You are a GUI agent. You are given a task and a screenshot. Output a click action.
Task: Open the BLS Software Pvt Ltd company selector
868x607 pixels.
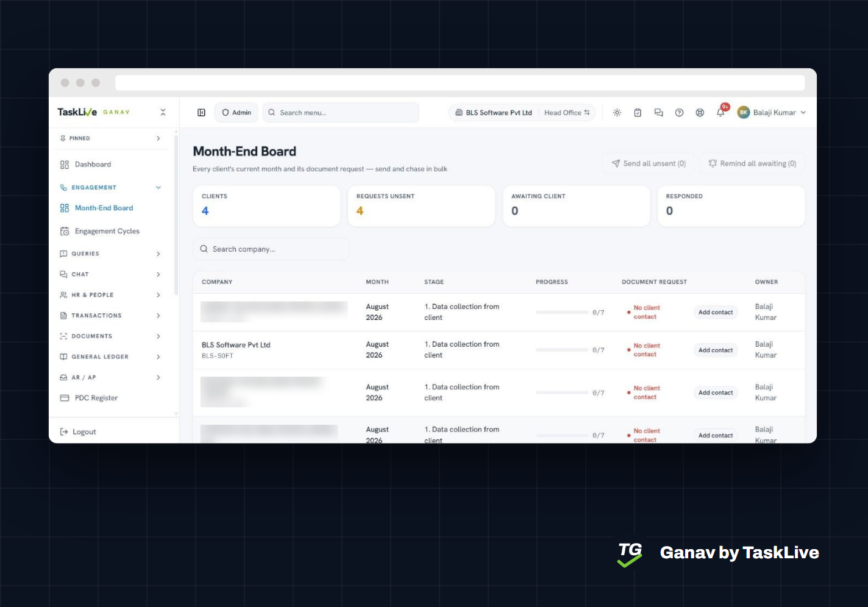pos(494,113)
